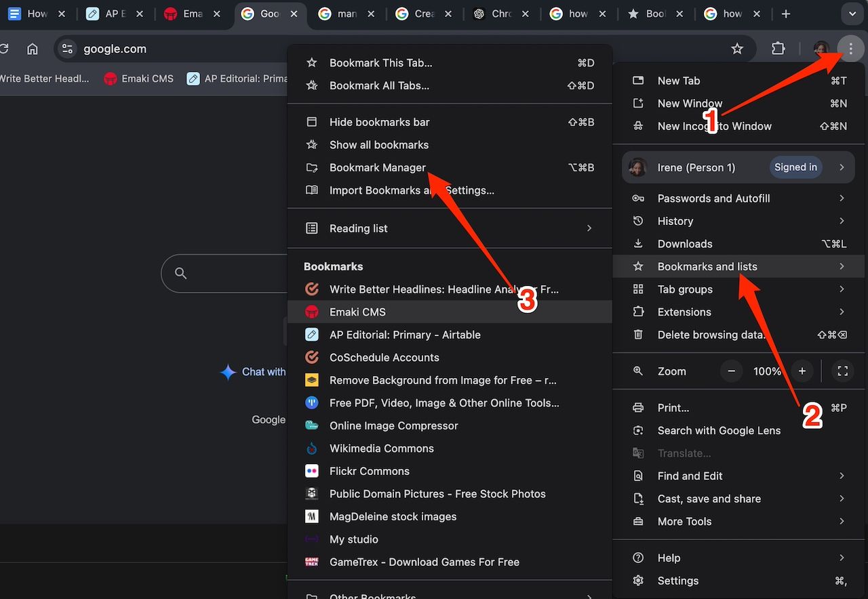Expand Help submenu
The width and height of the screenshot is (868, 599).
(739, 558)
